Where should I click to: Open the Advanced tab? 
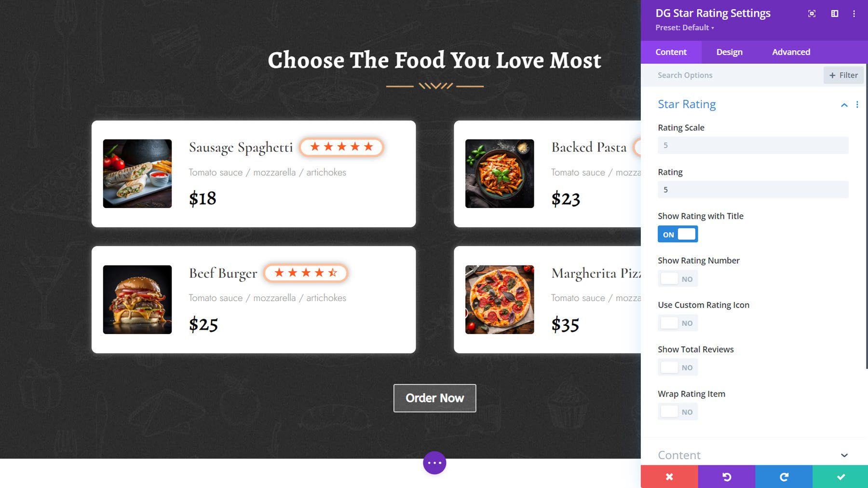[x=790, y=52]
